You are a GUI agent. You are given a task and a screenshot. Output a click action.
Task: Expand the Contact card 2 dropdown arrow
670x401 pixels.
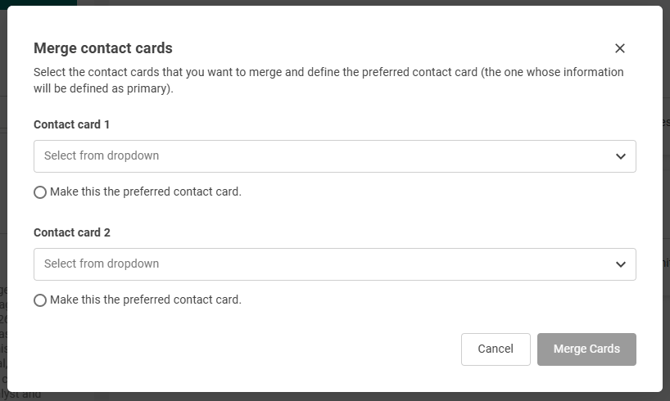tap(621, 264)
